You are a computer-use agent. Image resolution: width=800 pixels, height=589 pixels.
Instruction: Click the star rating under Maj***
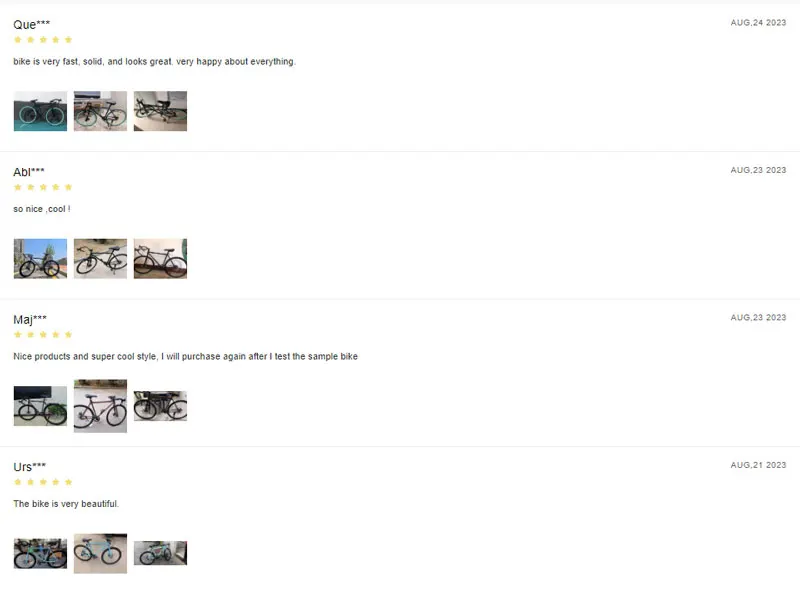tap(43, 335)
